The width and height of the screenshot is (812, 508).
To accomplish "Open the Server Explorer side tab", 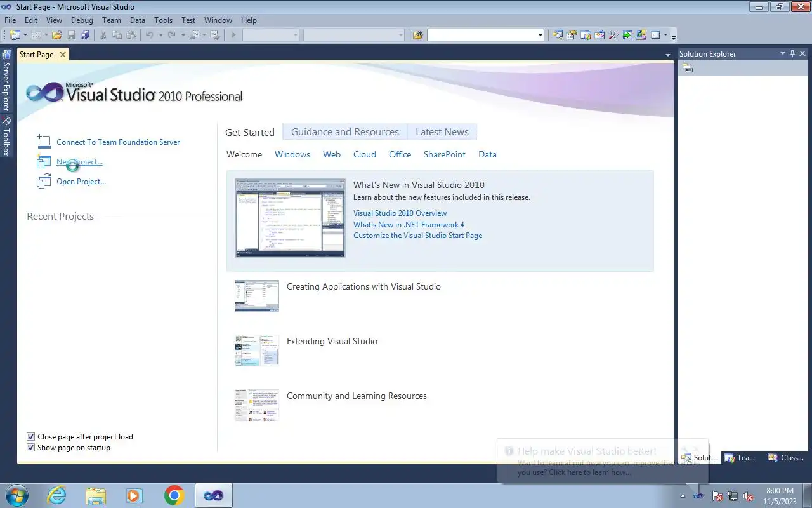I will coord(6,81).
